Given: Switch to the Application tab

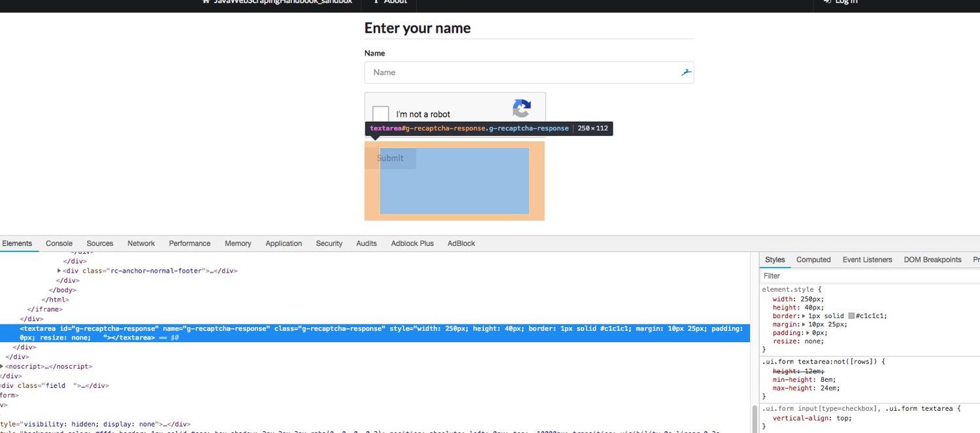Looking at the screenshot, I should pos(284,243).
